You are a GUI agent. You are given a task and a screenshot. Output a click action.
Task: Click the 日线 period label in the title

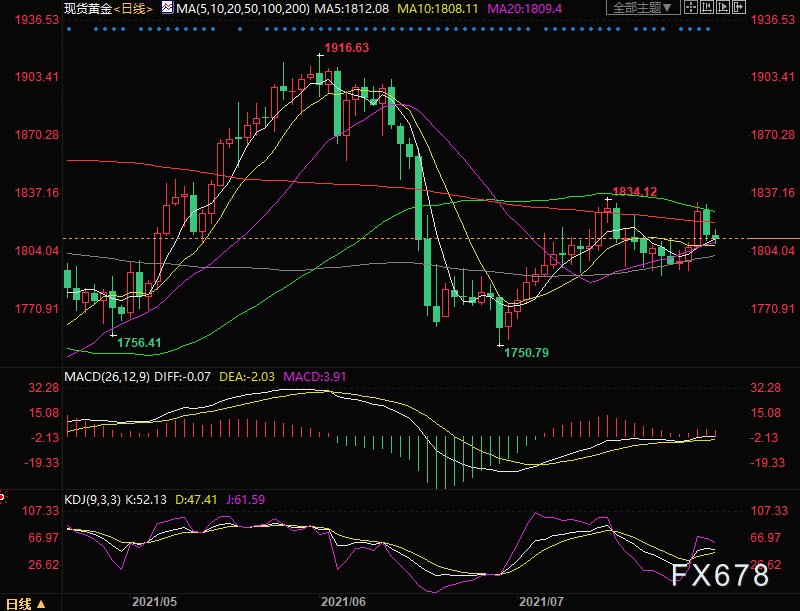click(133, 9)
